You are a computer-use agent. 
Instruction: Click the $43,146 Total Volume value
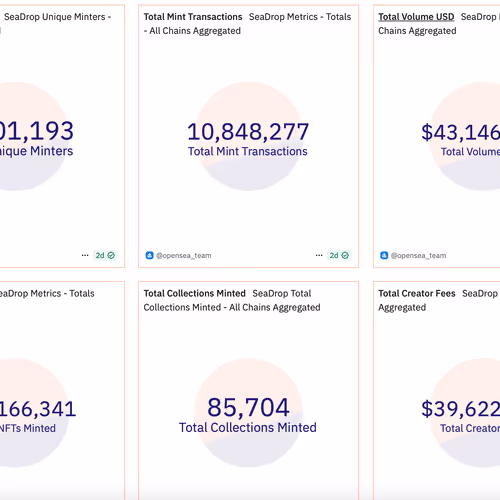pos(460,132)
